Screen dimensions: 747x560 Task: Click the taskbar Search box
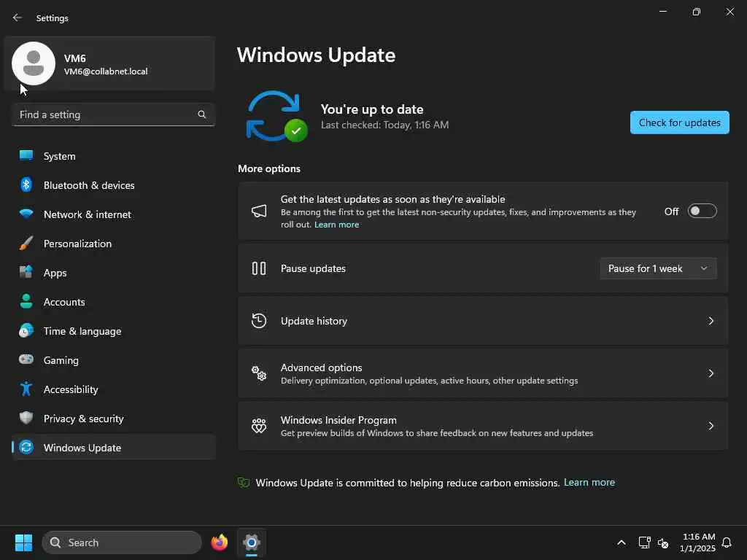[x=122, y=542]
